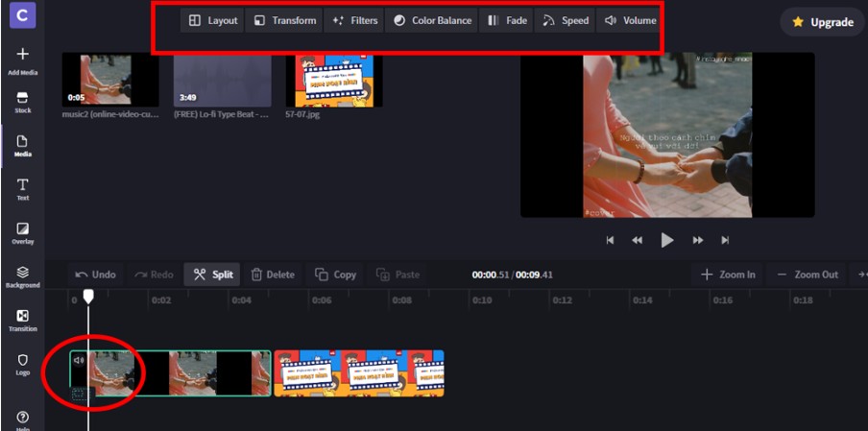Open the Stock library sidebar item
868x431 pixels.
point(23,104)
